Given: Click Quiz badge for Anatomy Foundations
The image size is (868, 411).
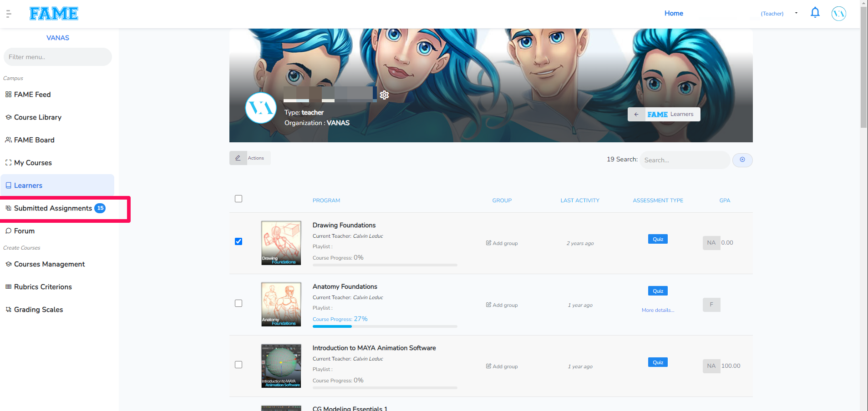Looking at the screenshot, I should coord(658,291).
